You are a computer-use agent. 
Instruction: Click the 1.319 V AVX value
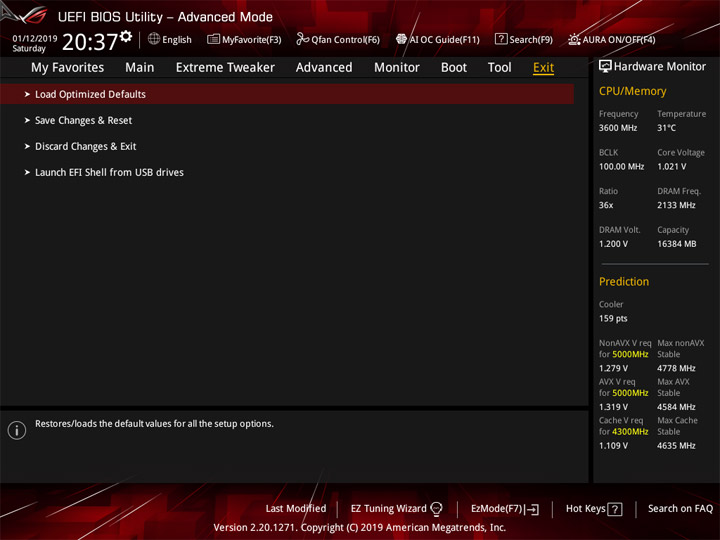click(613, 407)
